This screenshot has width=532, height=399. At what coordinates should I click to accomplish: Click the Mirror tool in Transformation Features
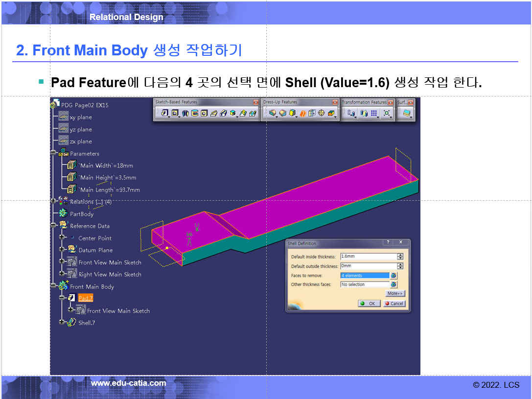coord(364,114)
